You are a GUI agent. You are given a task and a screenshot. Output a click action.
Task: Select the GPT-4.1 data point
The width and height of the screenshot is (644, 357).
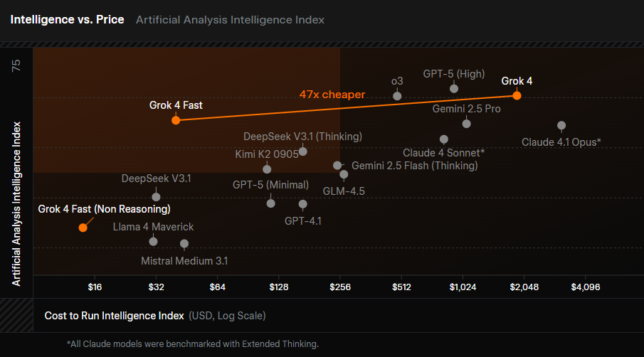tap(303, 204)
